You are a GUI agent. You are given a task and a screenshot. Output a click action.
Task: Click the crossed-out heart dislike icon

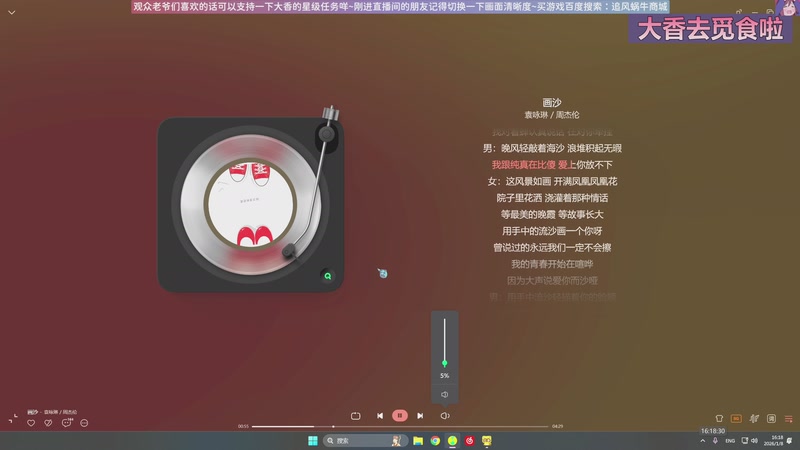point(48,423)
